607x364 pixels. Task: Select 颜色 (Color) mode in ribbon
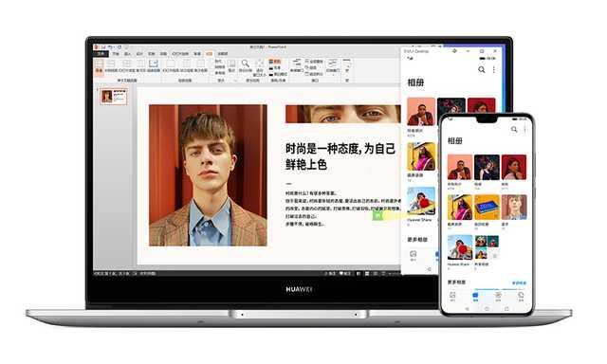(x=274, y=61)
